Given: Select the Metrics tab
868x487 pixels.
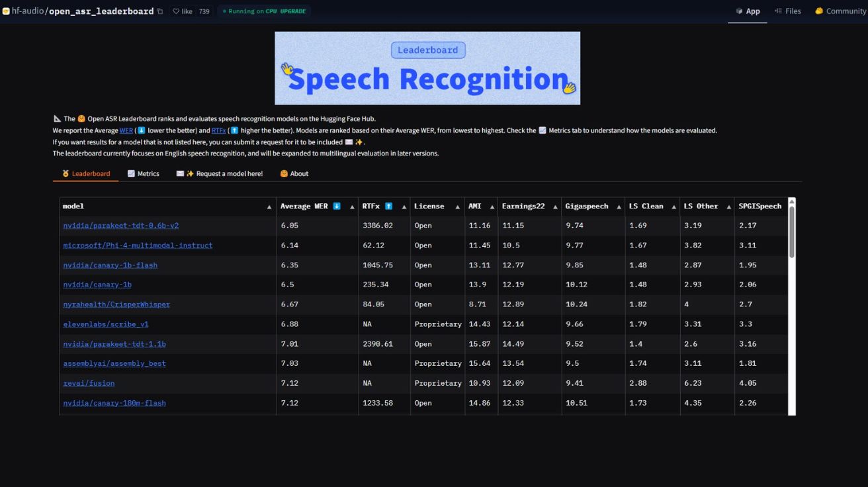Looking at the screenshot, I should (x=143, y=173).
